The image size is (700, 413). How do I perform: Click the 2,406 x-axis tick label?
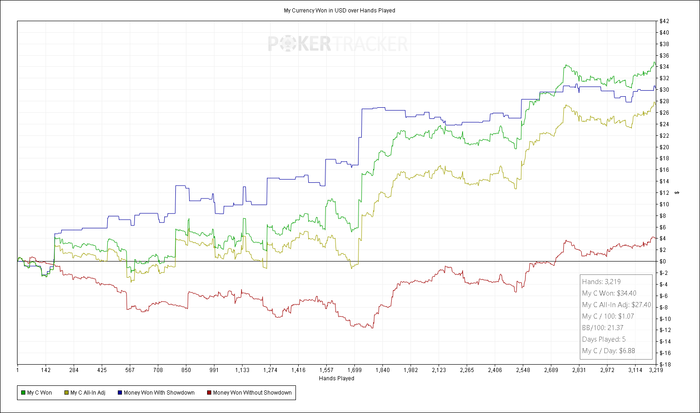point(495,370)
